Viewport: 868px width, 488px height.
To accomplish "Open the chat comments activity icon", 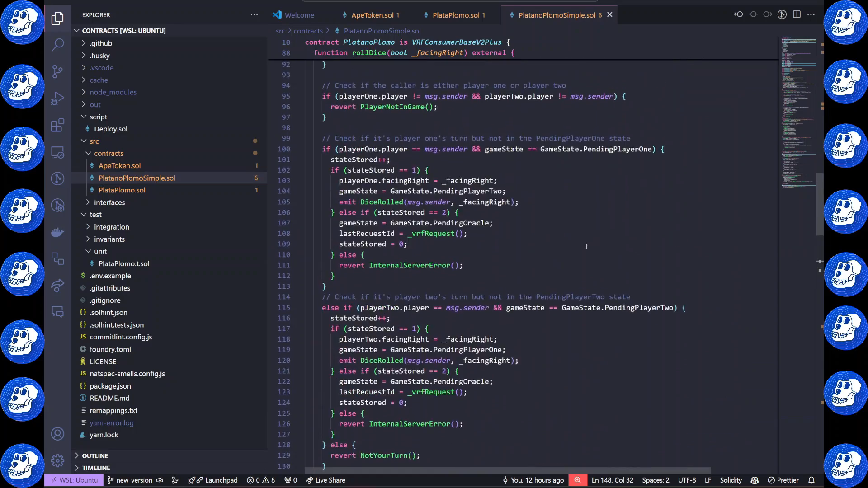I will pyautogui.click(x=57, y=312).
